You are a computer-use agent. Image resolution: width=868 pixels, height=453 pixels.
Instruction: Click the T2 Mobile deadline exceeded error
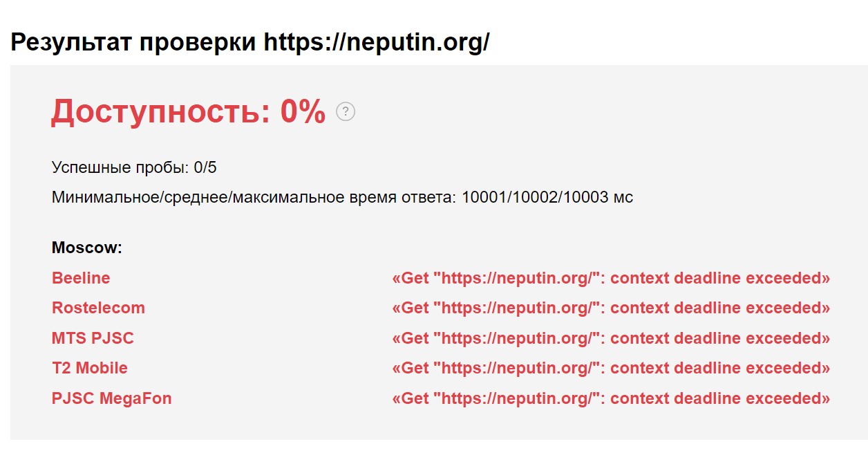pos(611,368)
